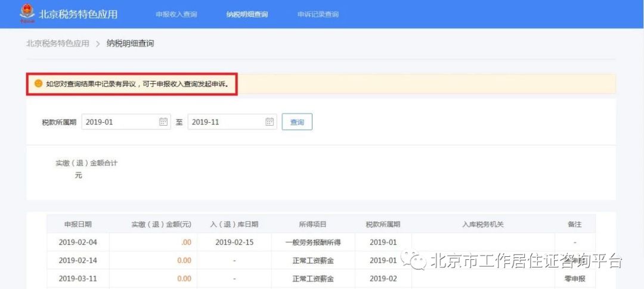Image resolution: width=644 pixels, height=289 pixels.
Task: Open calendar picker for end period 2019-11
Action: 270,122
